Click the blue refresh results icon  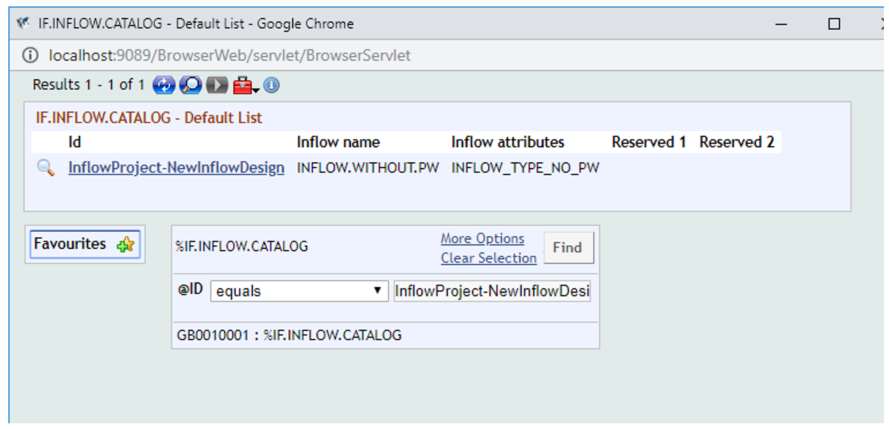(164, 86)
